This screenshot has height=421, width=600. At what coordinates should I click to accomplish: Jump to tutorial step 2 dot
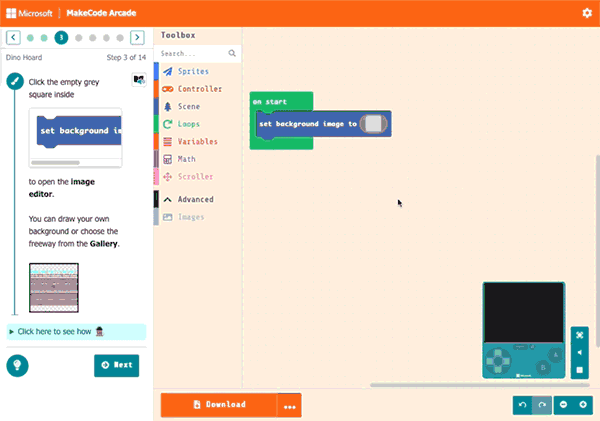click(44, 38)
